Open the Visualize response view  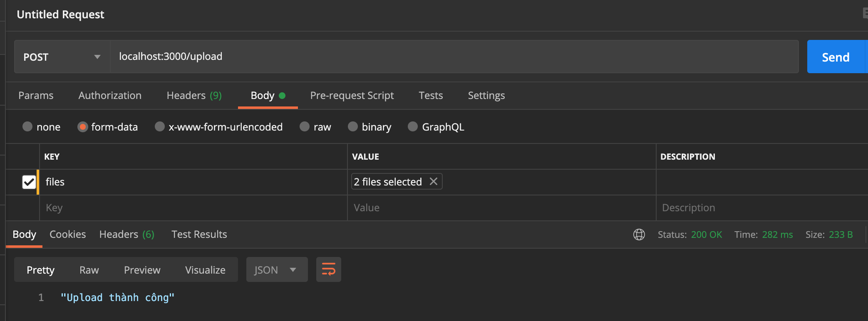point(205,270)
